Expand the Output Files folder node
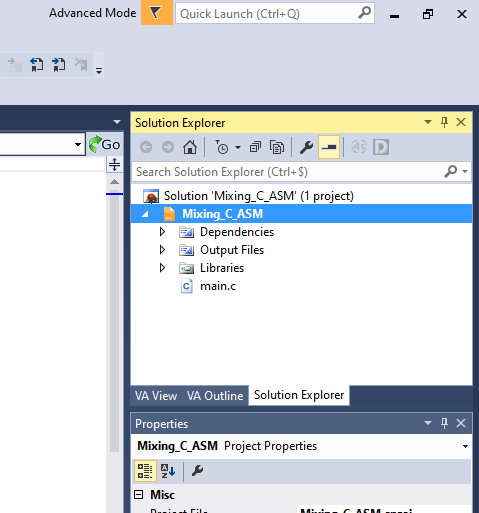This screenshot has height=513, width=479. [162, 250]
